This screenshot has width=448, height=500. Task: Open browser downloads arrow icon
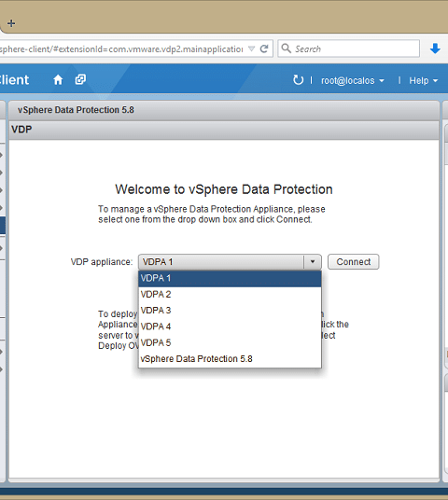(x=435, y=49)
